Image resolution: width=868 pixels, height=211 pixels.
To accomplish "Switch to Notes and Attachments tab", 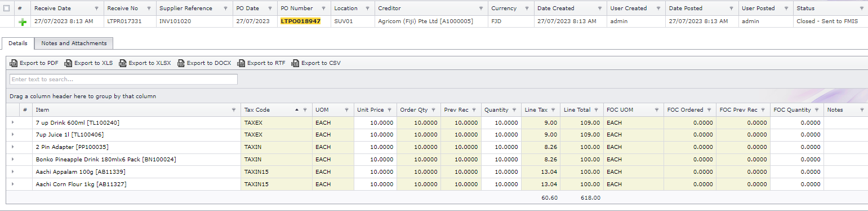I will [74, 43].
